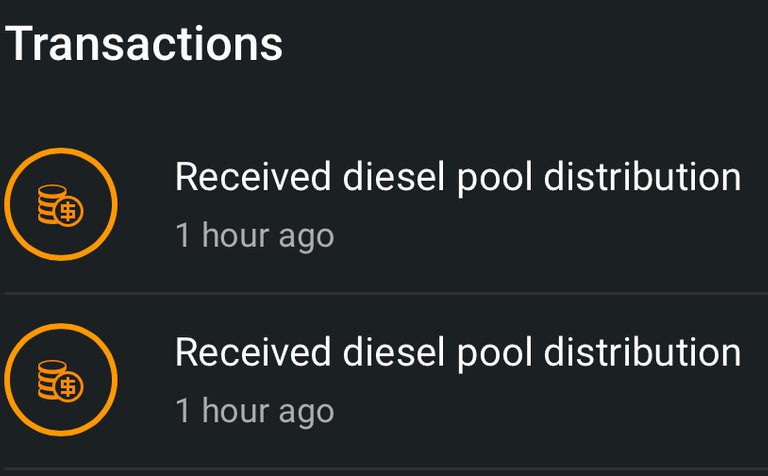Image resolution: width=768 pixels, height=476 pixels.
Task: Click the first '1 hour ago' timestamp
Action: point(255,236)
